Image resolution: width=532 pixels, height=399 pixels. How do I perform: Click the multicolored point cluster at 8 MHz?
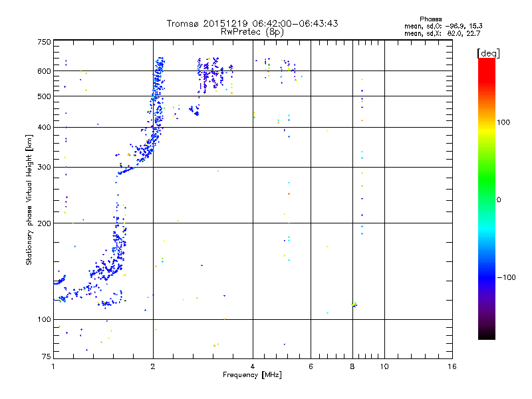pyautogui.click(x=354, y=305)
